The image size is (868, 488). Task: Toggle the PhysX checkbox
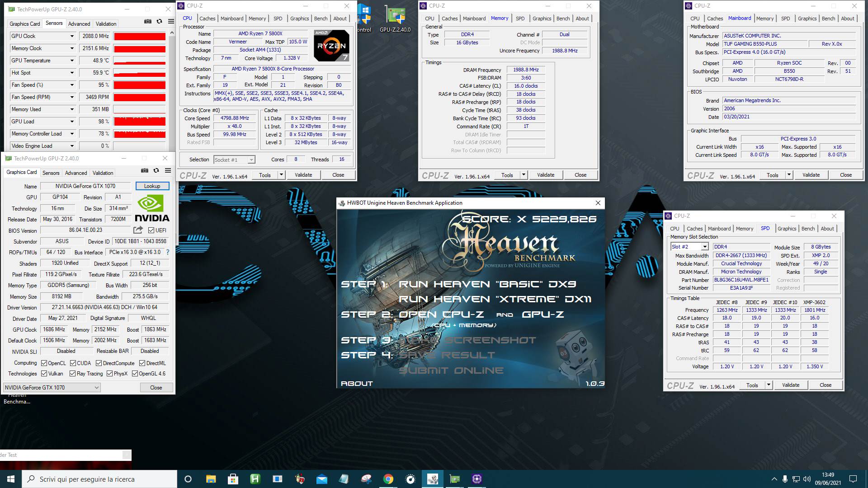tap(109, 373)
